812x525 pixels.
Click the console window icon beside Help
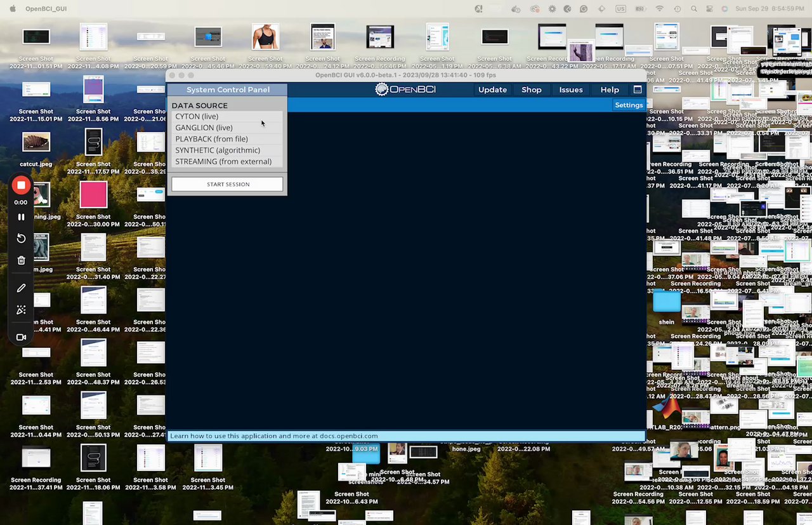(638, 90)
